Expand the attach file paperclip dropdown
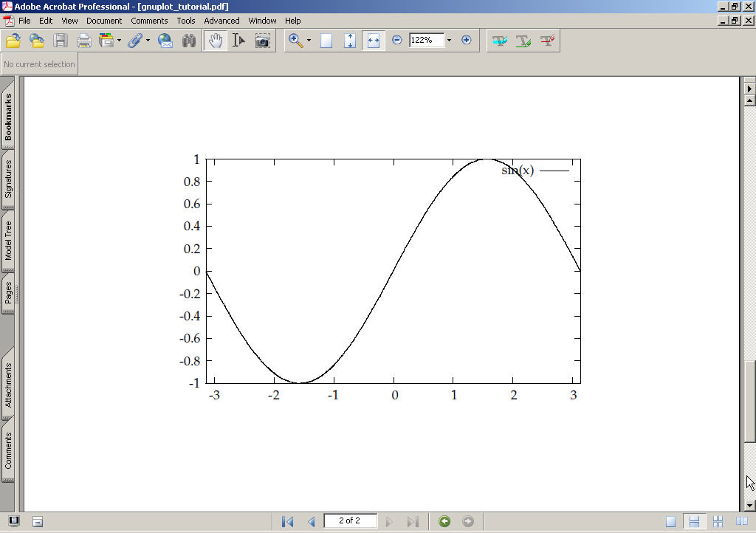This screenshot has width=756, height=533. click(x=148, y=41)
